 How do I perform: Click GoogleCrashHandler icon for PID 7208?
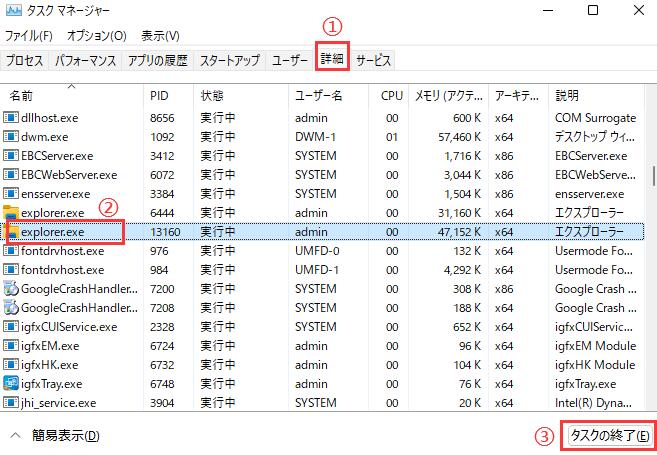(x=11, y=308)
